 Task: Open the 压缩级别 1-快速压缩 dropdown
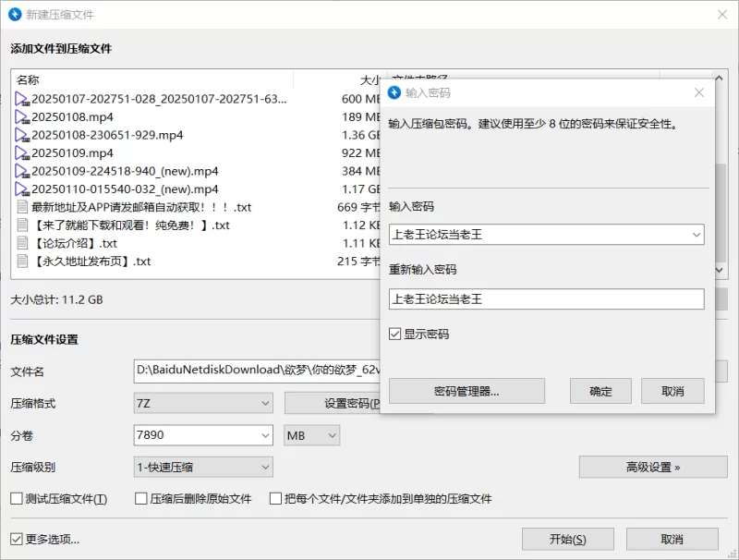[x=203, y=468]
